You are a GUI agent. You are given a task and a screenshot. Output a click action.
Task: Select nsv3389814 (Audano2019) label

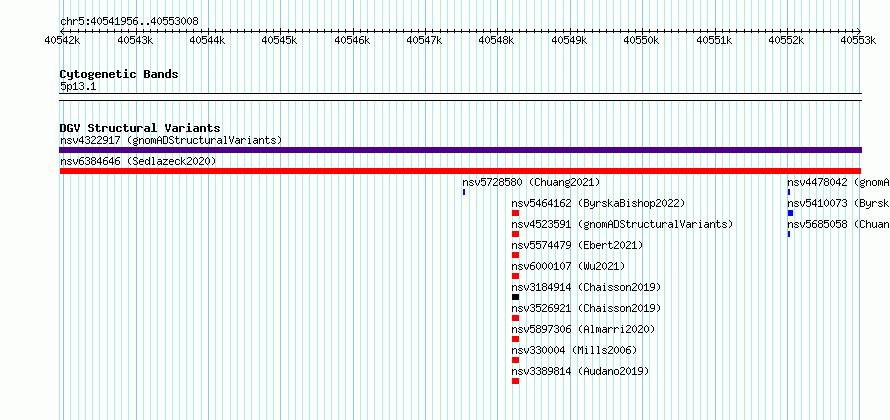(x=580, y=371)
